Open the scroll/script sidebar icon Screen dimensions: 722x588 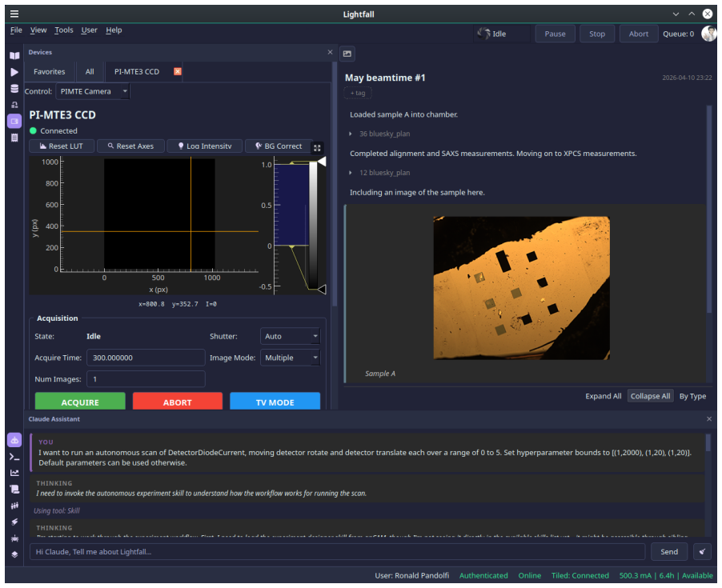14,489
